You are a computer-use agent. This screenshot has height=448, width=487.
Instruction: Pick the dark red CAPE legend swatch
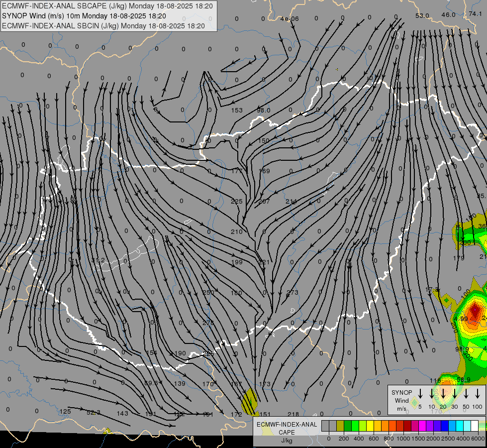coord(407,426)
